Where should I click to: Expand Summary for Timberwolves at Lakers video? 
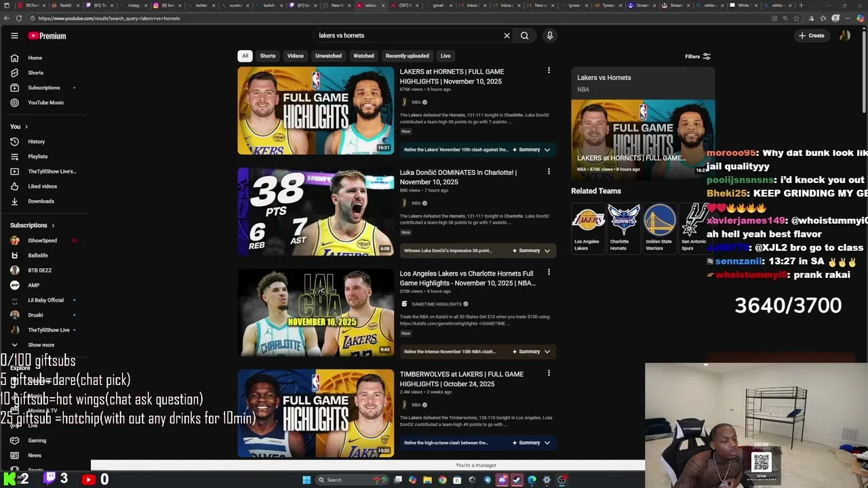[531, 443]
